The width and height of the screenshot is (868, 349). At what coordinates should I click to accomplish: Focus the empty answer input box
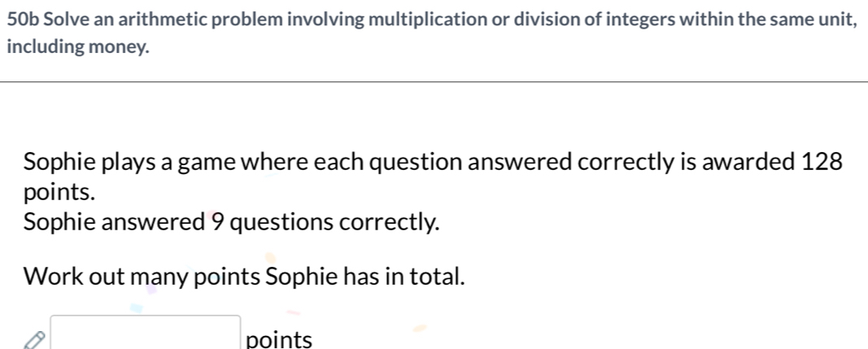click(x=146, y=334)
